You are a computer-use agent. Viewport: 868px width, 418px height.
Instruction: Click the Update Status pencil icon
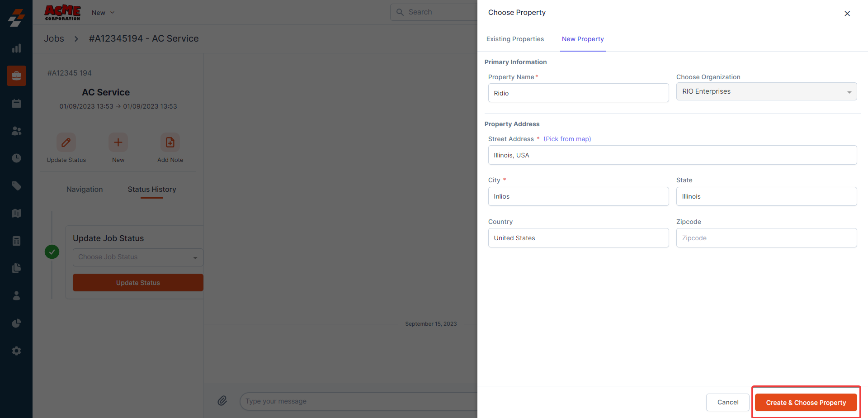(x=66, y=142)
